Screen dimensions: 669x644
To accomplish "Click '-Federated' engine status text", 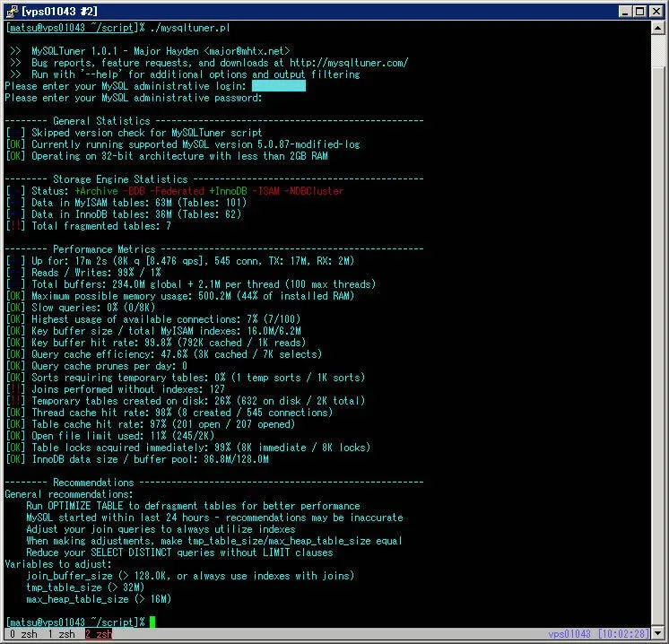I will tap(177, 191).
